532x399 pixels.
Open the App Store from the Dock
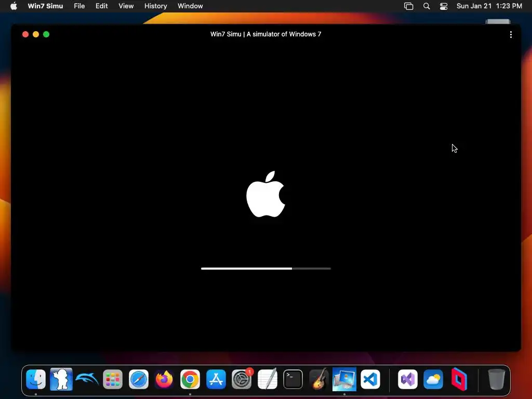pos(216,379)
